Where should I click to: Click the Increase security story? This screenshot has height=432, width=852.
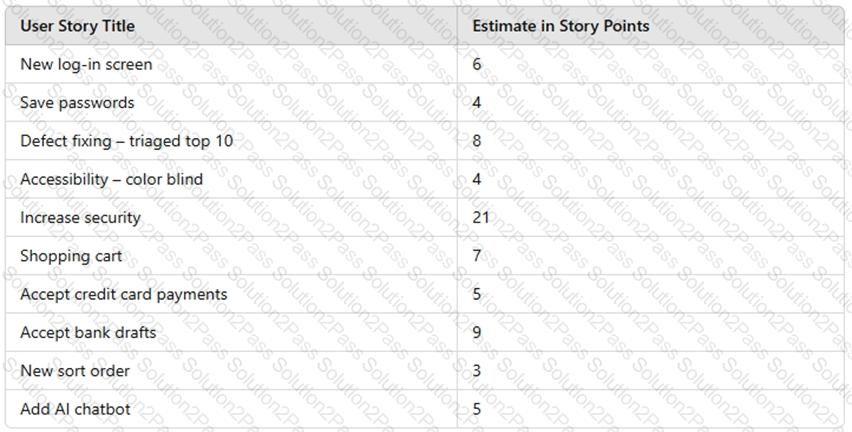[80, 218]
